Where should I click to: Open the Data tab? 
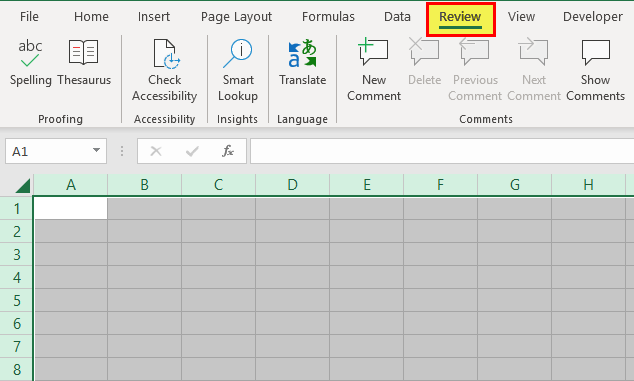(397, 17)
